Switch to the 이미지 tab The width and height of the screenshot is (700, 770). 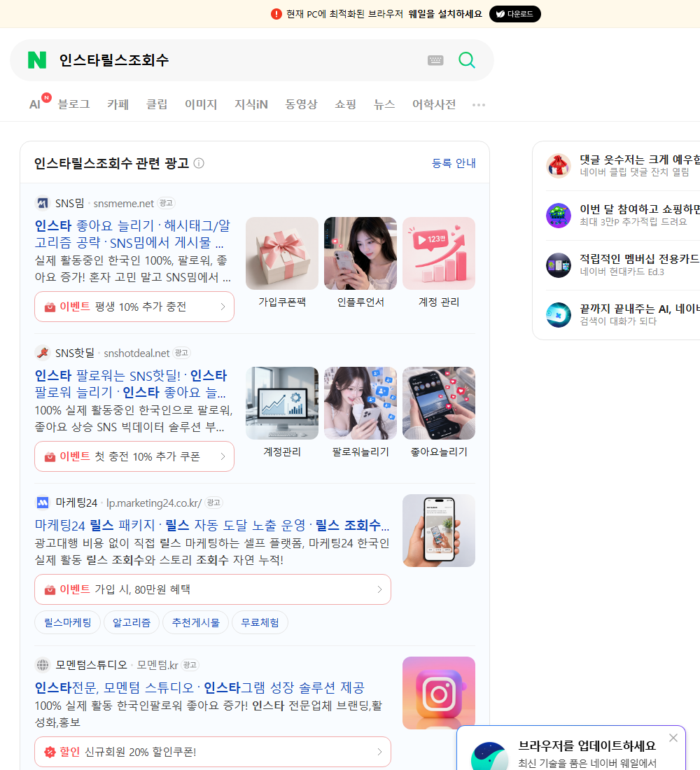(201, 104)
